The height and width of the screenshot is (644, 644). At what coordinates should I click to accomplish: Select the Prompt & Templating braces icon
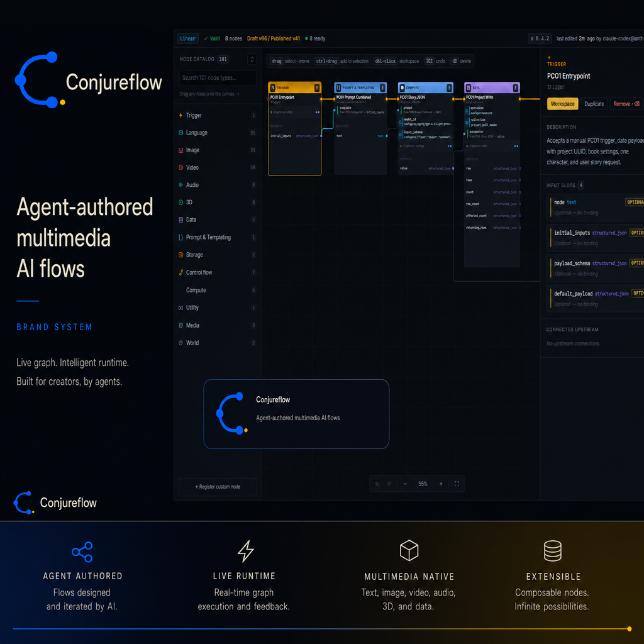coord(180,237)
